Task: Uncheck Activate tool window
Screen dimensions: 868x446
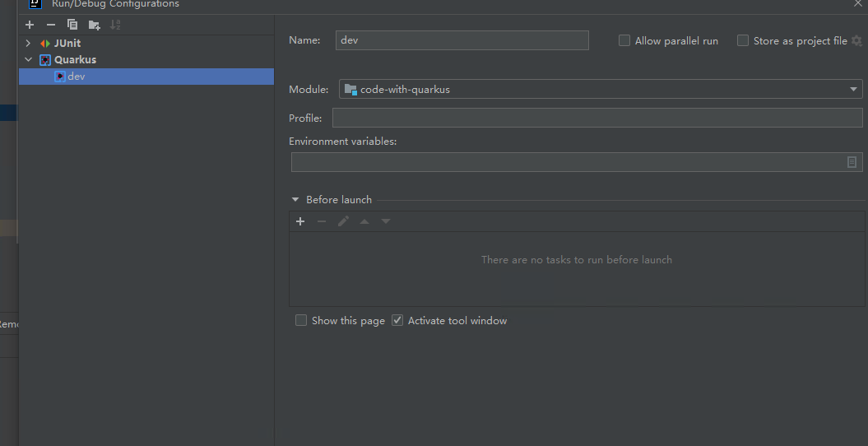Action: (397, 320)
